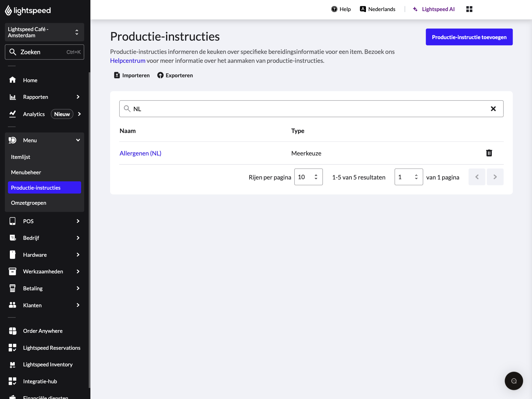Click the Nieuw badge next to Analytics
The image size is (532, 399).
click(62, 114)
